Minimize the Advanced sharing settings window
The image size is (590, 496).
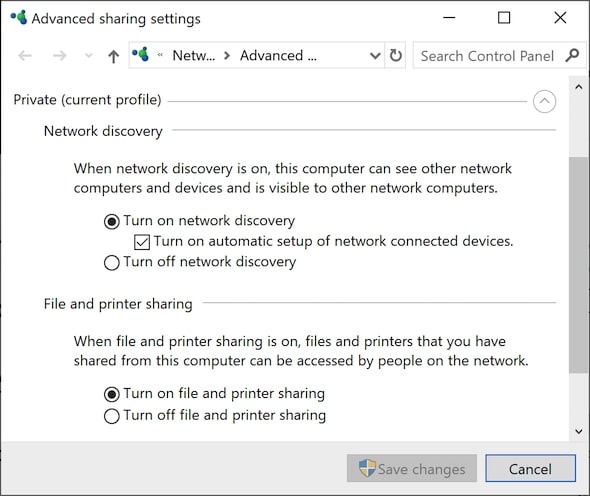(x=449, y=18)
